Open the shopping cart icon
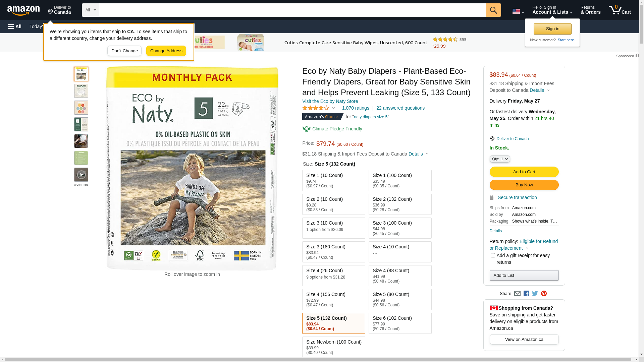Viewport: 644px width, 362px height. 619,10
